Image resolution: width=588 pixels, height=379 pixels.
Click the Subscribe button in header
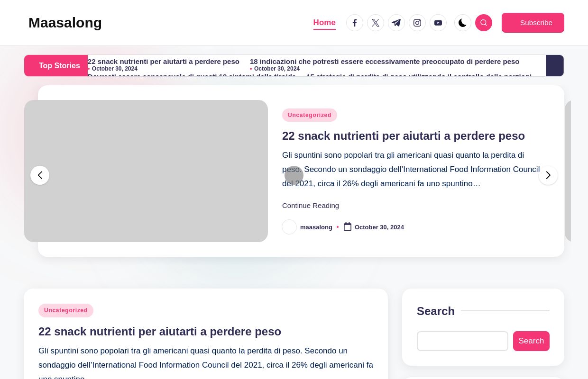533,23
